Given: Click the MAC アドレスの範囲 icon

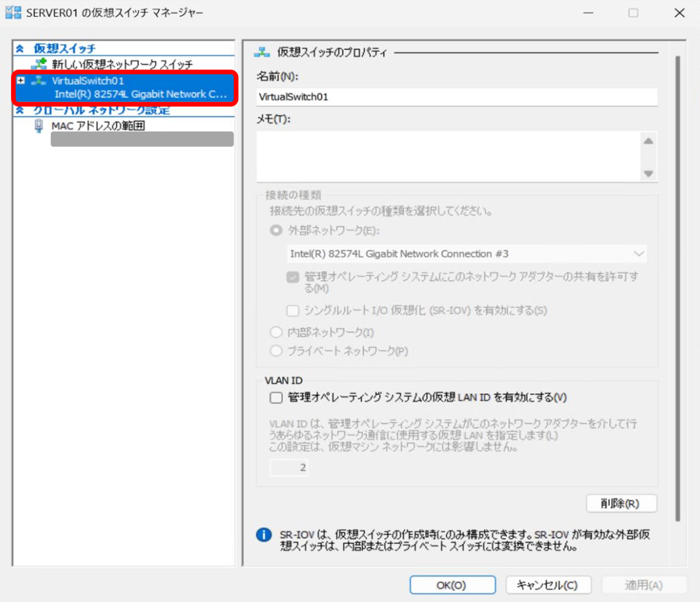Looking at the screenshot, I should [38, 125].
